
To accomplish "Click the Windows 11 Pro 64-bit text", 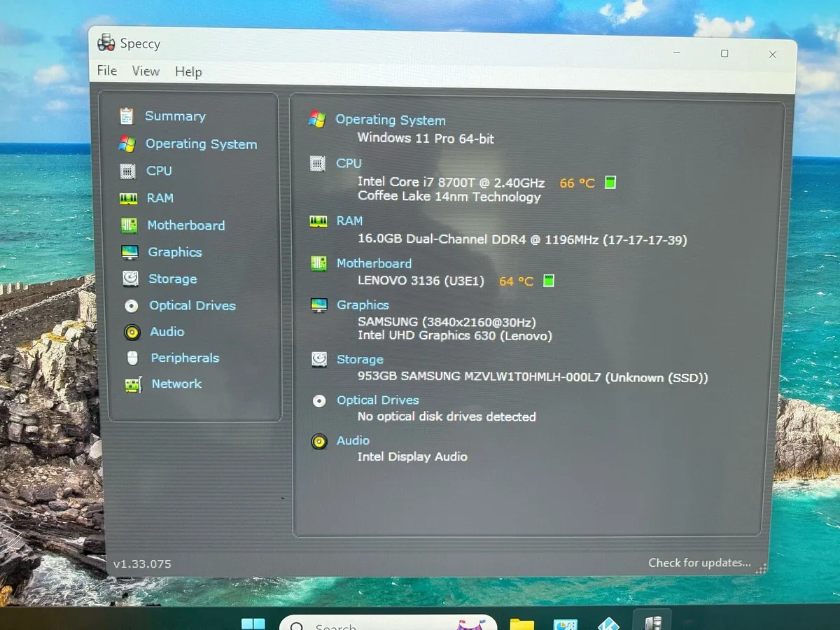I will [x=426, y=138].
